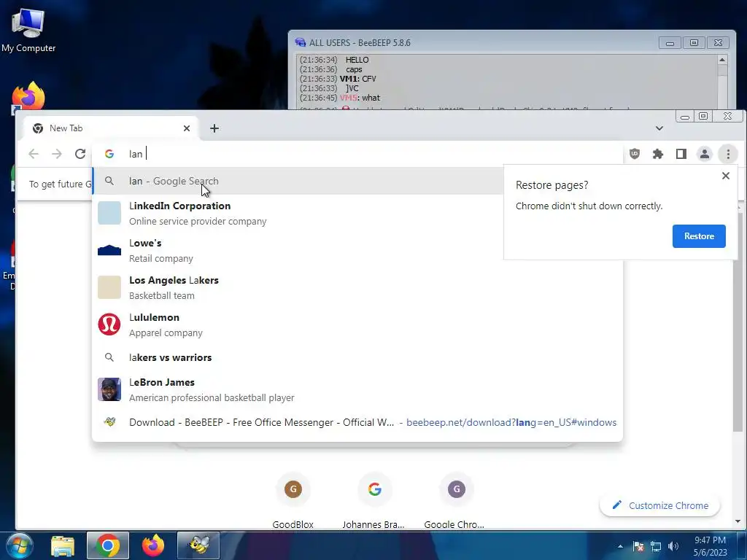This screenshot has height=560, width=747.
Task: Dismiss the Restore pages popup
Action: coord(726,176)
